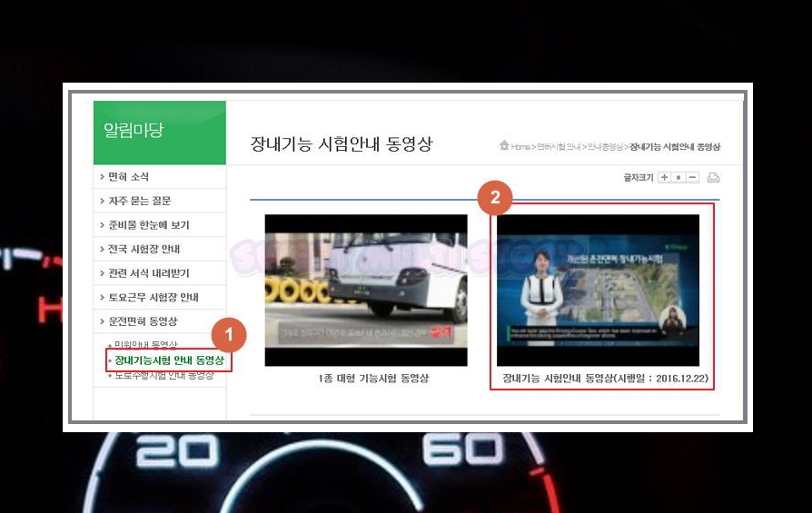812x513 pixels.
Task: Reset font size with the middle button
Action: [x=678, y=178]
